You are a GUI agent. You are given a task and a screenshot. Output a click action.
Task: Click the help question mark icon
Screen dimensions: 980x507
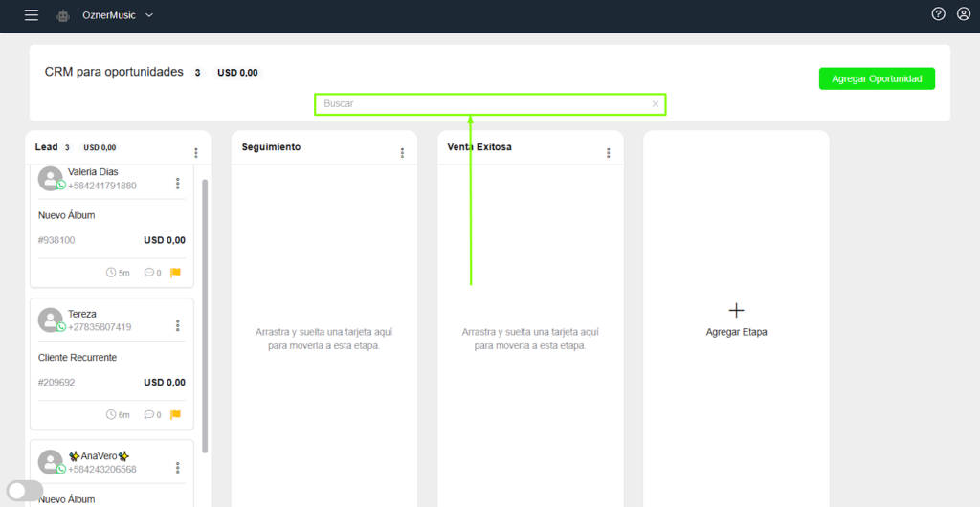(x=938, y=14)
